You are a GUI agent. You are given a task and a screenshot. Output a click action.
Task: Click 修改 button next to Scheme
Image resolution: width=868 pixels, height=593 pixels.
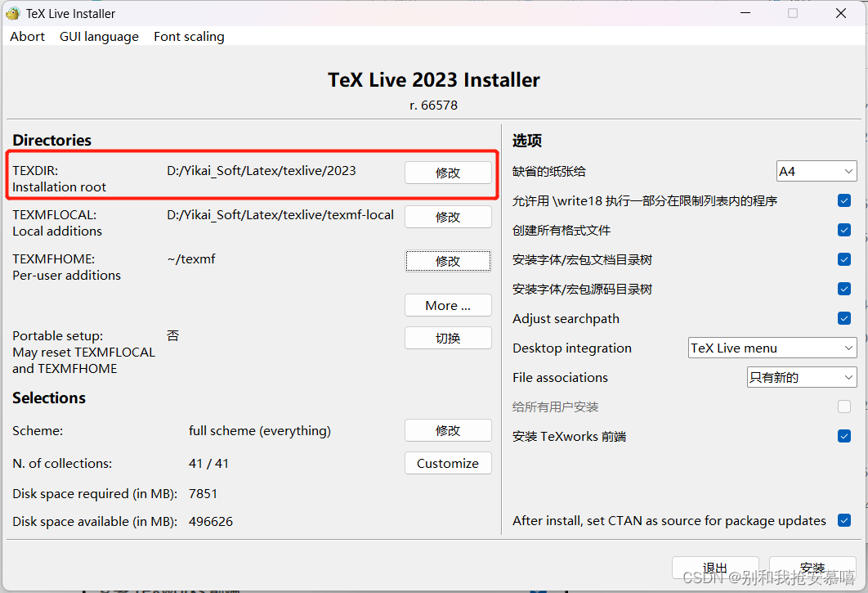click(448, 430)
